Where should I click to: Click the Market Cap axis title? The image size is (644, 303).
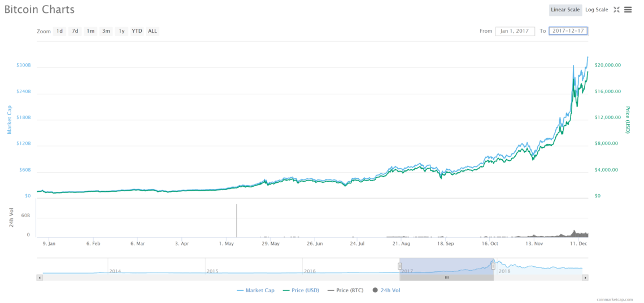(x=10, y=120)
